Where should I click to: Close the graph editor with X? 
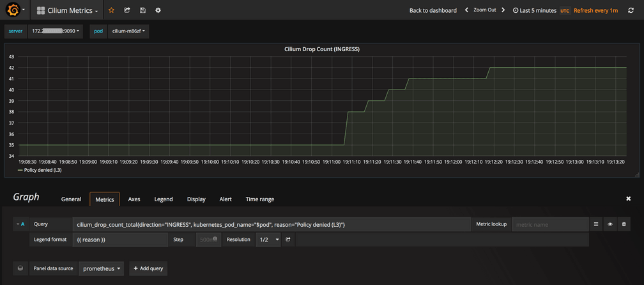(628, 199)
